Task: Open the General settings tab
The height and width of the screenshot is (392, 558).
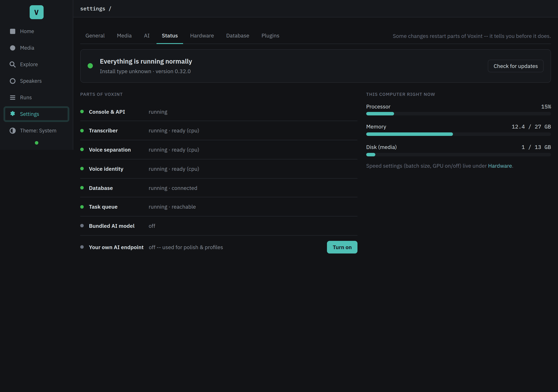Action: click(x=95, y=36)
